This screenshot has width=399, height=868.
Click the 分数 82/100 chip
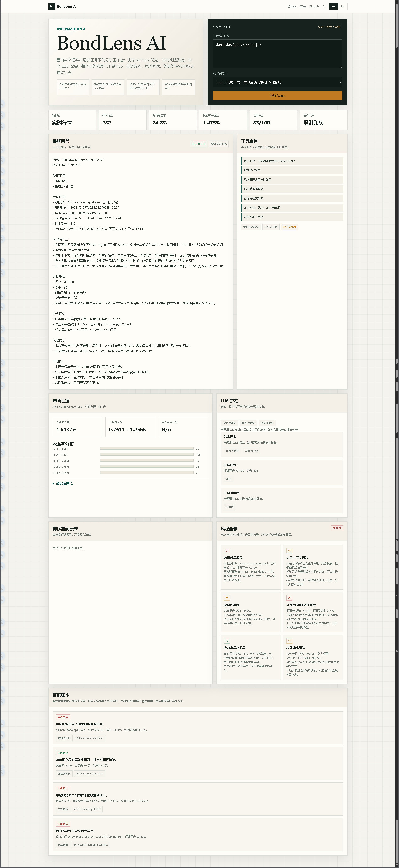click(x=251, y=451)
